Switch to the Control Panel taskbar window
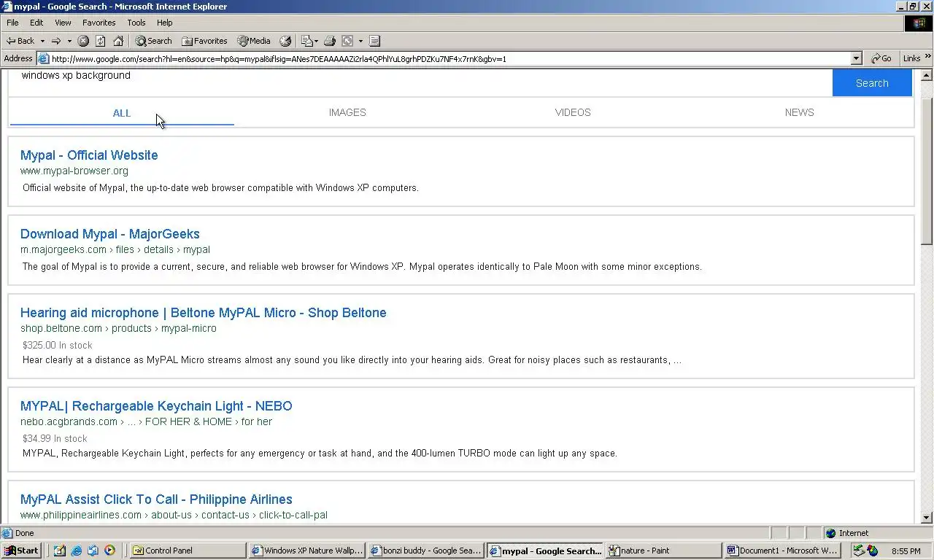This screenshot has height=560, width=934. [188, 551]
